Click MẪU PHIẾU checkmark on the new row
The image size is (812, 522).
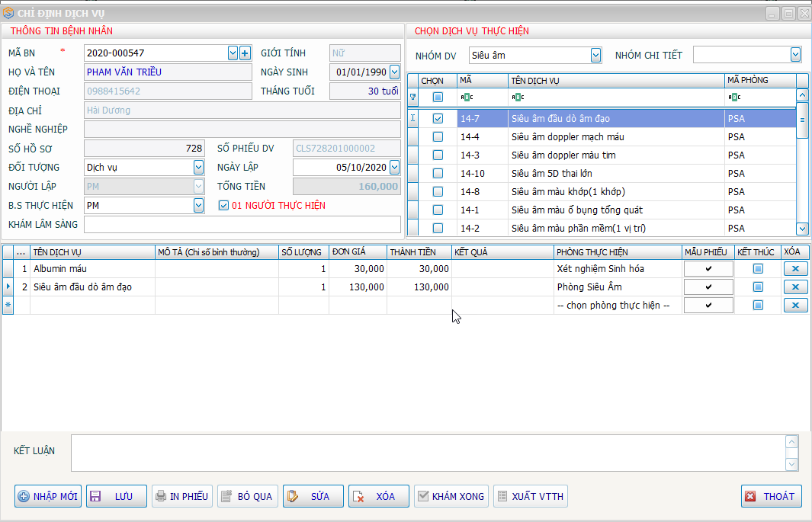708,306
